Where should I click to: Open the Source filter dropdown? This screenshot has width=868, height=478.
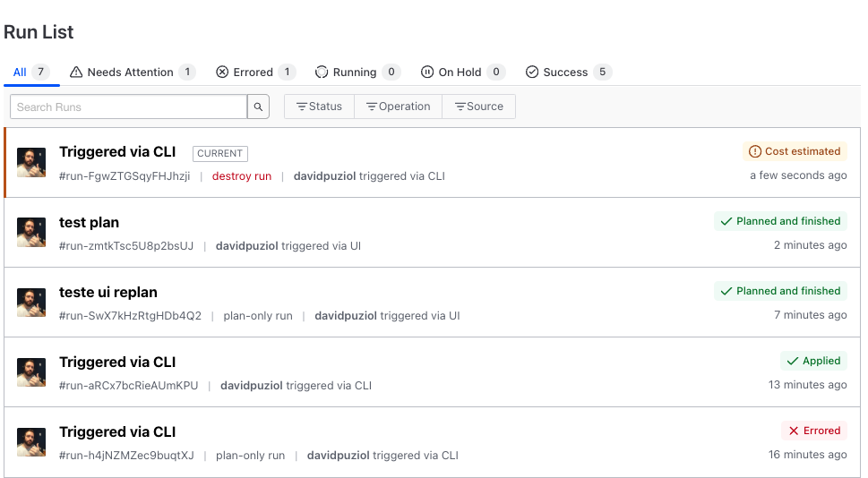(x=478, y=107)
